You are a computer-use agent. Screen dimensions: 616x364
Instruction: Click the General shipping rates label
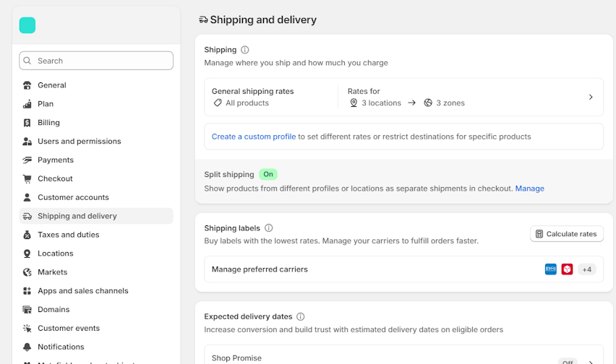tap(252, 92)
